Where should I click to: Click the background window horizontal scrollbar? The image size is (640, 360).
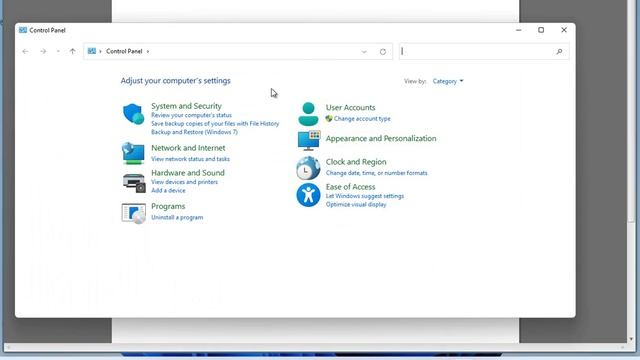pyautogui.click(x=315, y=347)
